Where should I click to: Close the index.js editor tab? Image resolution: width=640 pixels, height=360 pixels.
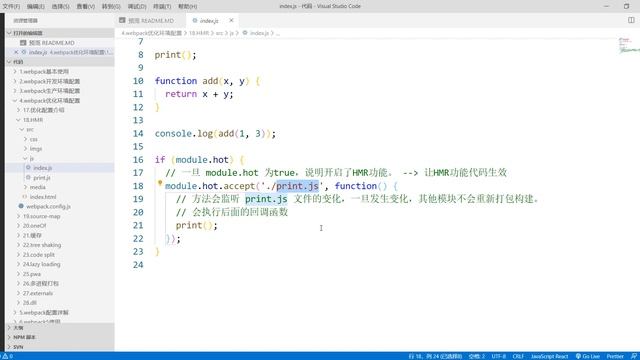231,20
